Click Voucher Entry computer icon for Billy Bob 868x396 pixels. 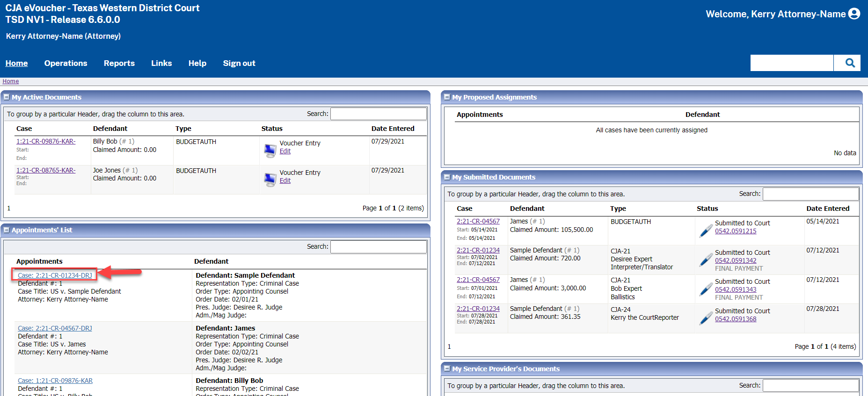pos(270,151)
